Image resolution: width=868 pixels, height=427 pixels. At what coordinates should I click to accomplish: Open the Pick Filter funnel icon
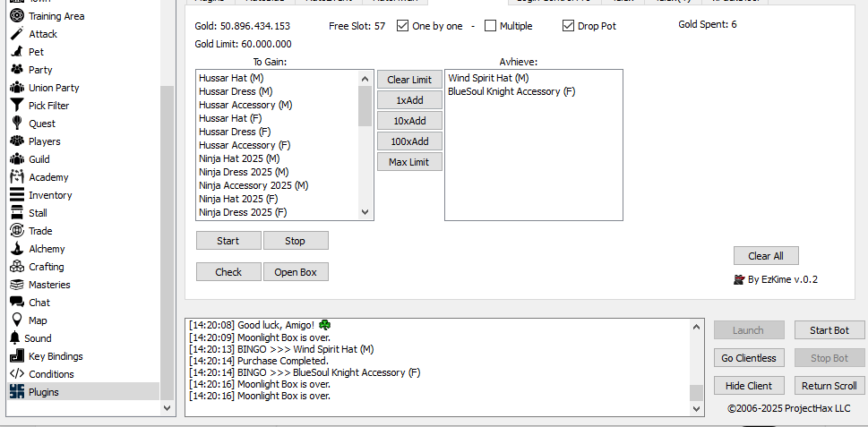[x=16, y=106]
